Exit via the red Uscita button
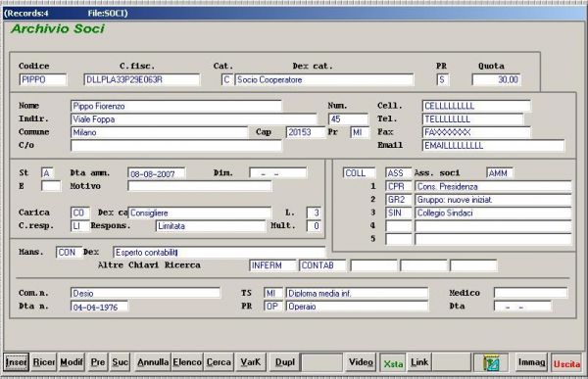Viewport: 588px width, 379px height. click(566, 363)
